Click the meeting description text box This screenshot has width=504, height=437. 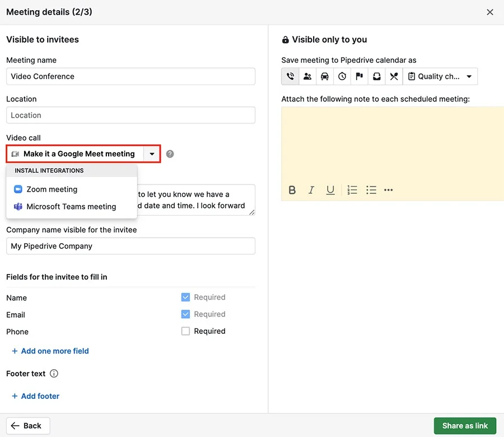click(x=196, y=200)
